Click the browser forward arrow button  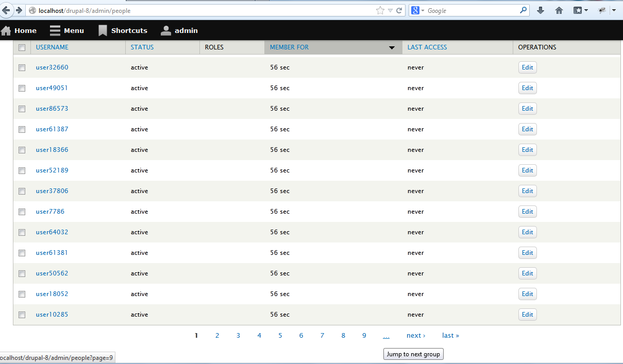(x=19, y=10)
